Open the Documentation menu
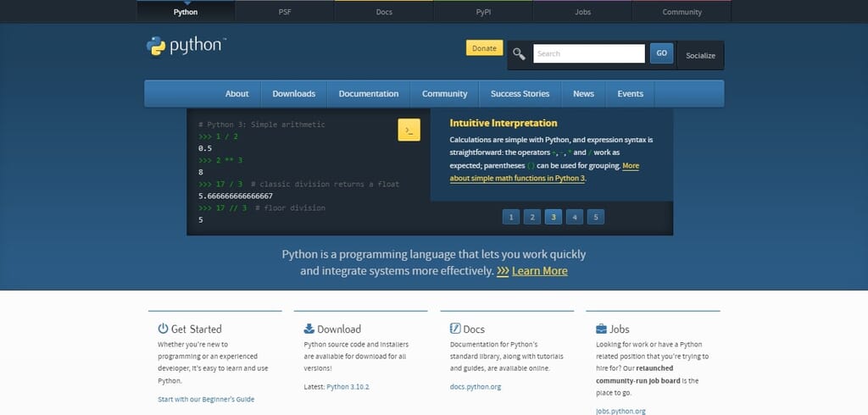The image size is (868, 415). click(x=369, y=93)
